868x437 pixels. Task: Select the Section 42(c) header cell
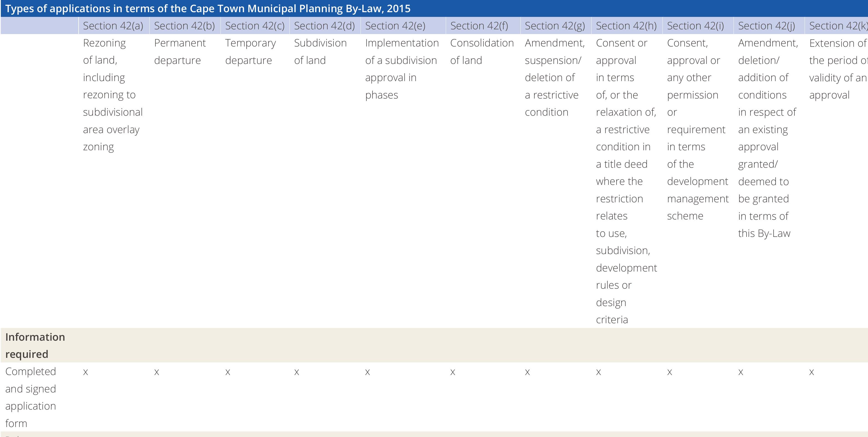pyautogui.click(x=255, y=26)
